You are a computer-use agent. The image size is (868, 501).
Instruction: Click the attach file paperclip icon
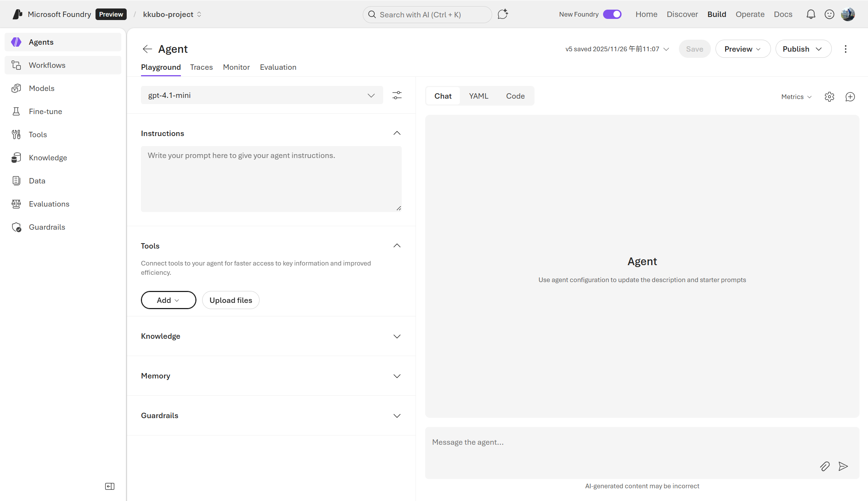click(824, 466)
